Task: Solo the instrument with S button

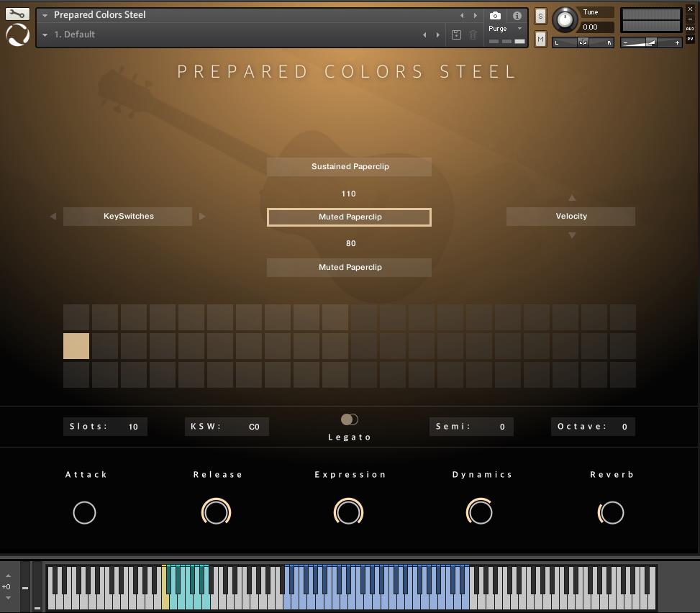Action: pyautogui.click(x=540, y=16)
